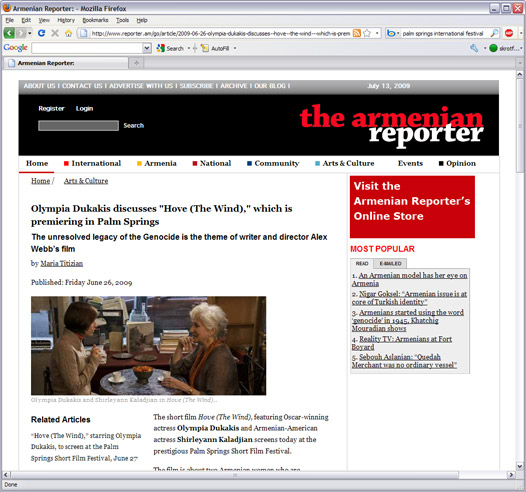This screenshot has height=492, width=526.
Task: Reload the page with the refresh icon
Action: pos(42,33)
